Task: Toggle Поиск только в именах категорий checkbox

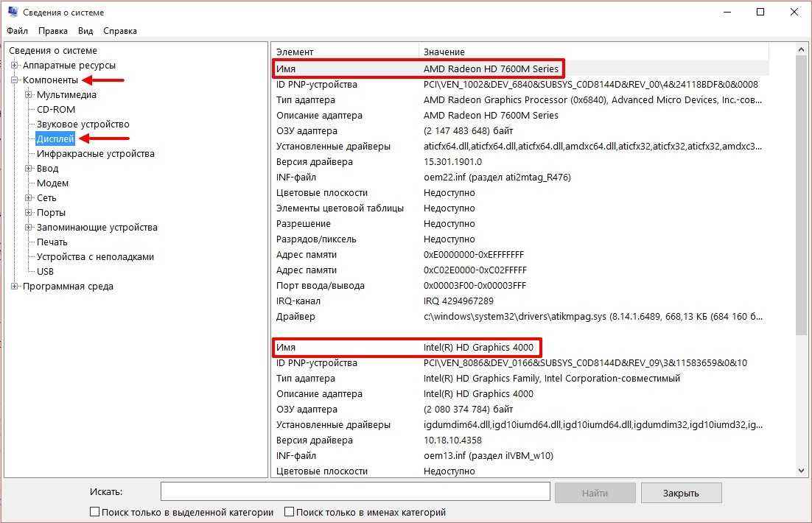Action: pos(289,512)
